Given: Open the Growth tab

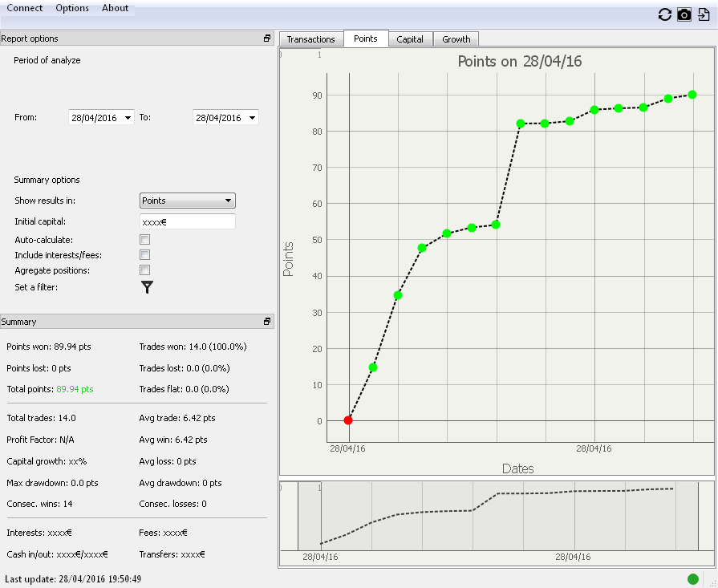Looking at the screenshot, I should pyautogui.click(x=456, y=39).
